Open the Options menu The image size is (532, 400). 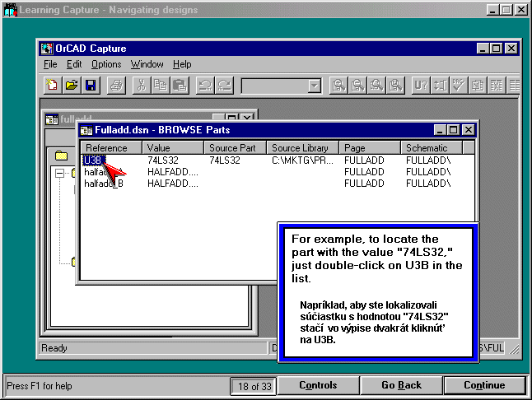(x=106, y=64)
